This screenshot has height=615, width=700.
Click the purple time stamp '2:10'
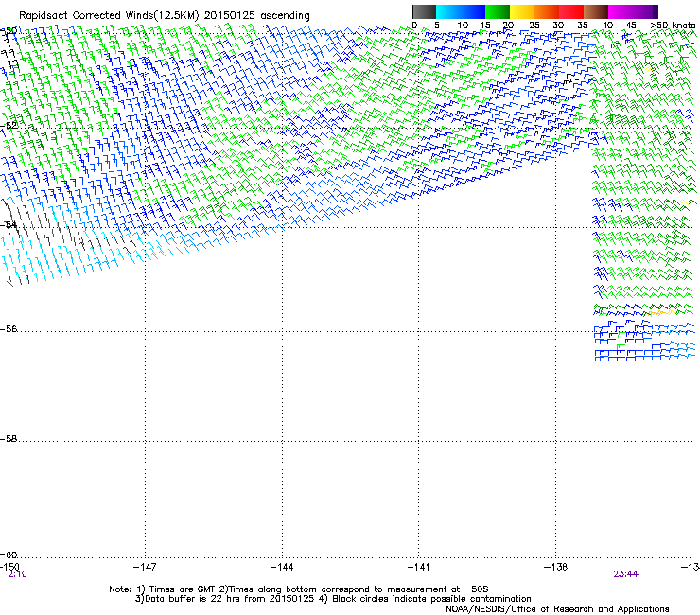17,574
